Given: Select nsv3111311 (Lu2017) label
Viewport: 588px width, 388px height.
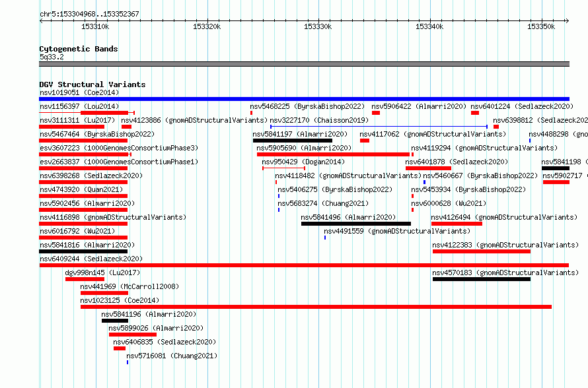Looking at the screenshot, I should coord(77,120).
